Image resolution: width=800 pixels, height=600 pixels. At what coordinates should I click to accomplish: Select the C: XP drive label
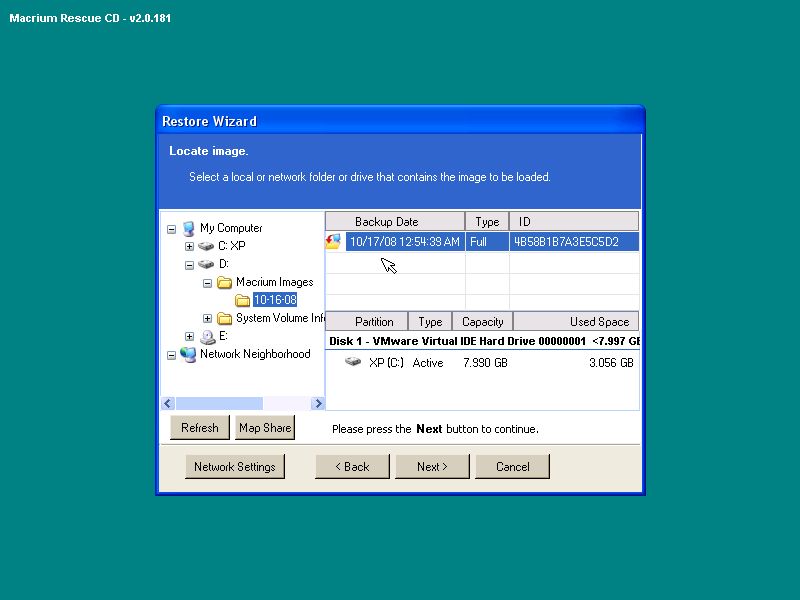point(232,246)
